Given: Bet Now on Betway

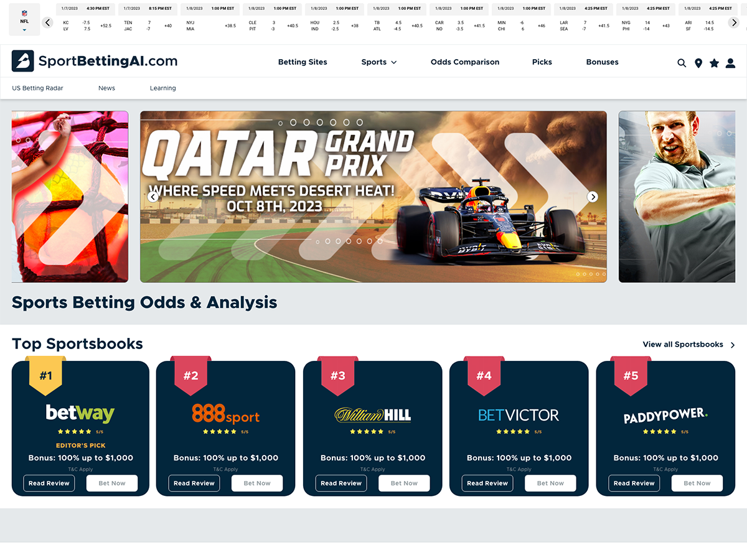Looking at the screenshot, I should [x=112, y=483].
